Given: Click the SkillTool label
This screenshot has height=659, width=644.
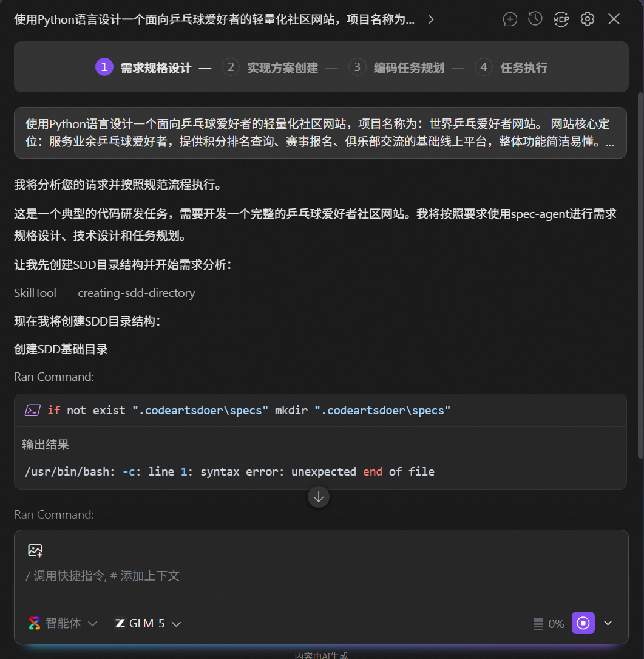Looking at the screenshot, I should coord(35,293).
